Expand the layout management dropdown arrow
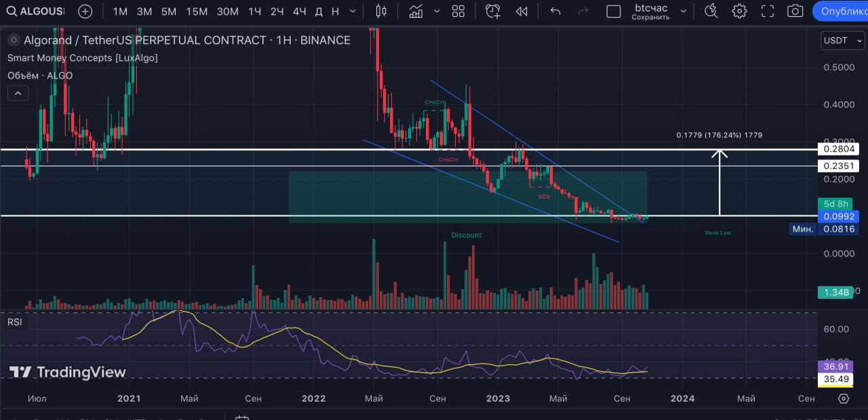 pyautogui.click(x=684, y=12)
